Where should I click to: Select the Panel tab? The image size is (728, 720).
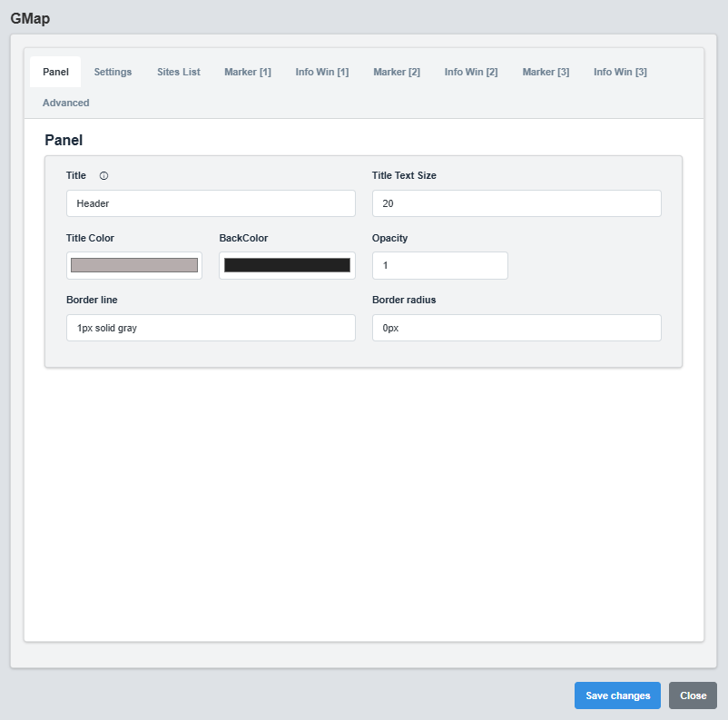coord(55,72)
